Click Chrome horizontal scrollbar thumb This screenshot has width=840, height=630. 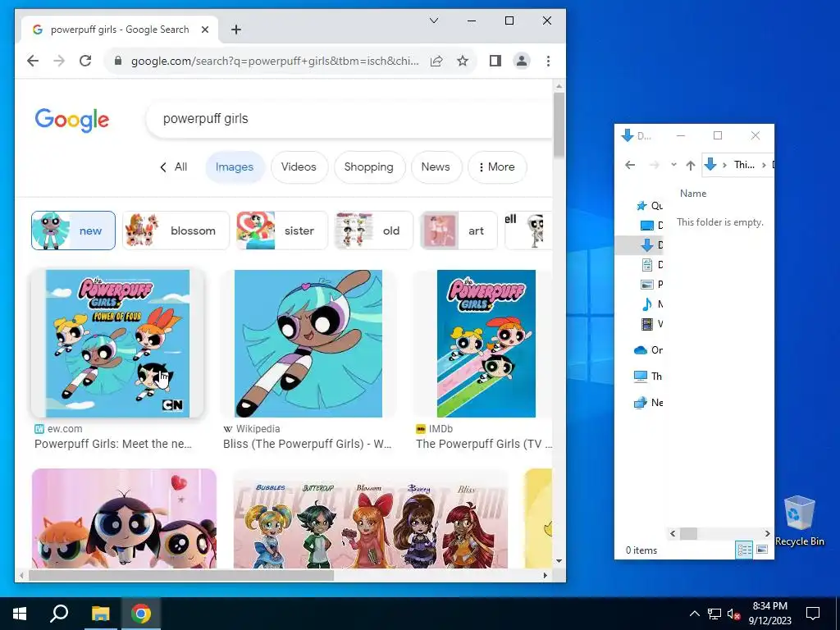pos(181,575)
